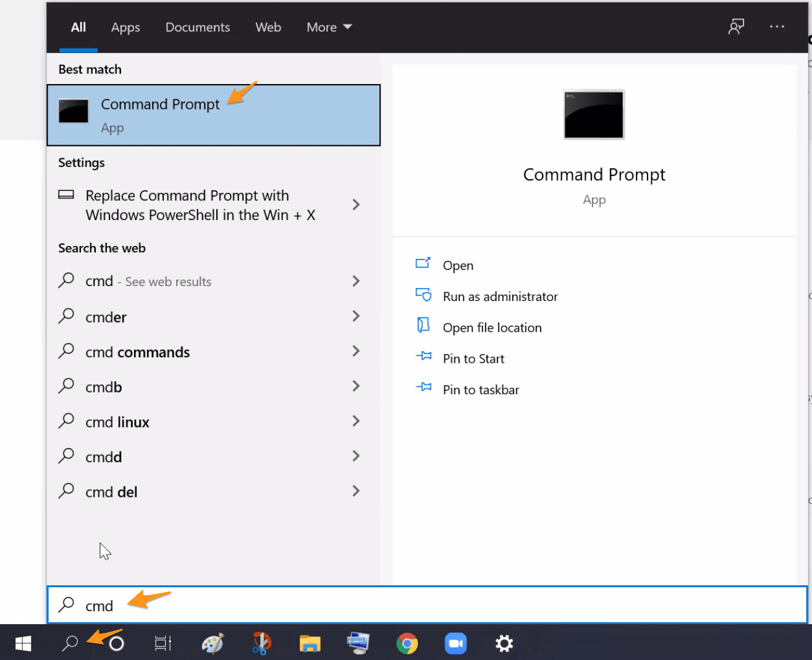The image size is (812, 660).
Task: Click the Open file location icon
Action: [424, 326]
